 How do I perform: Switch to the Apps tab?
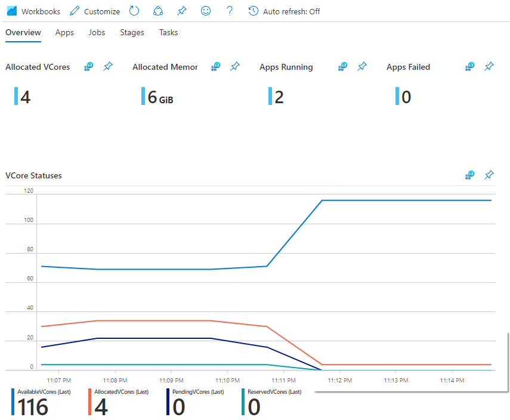[64, 33]
